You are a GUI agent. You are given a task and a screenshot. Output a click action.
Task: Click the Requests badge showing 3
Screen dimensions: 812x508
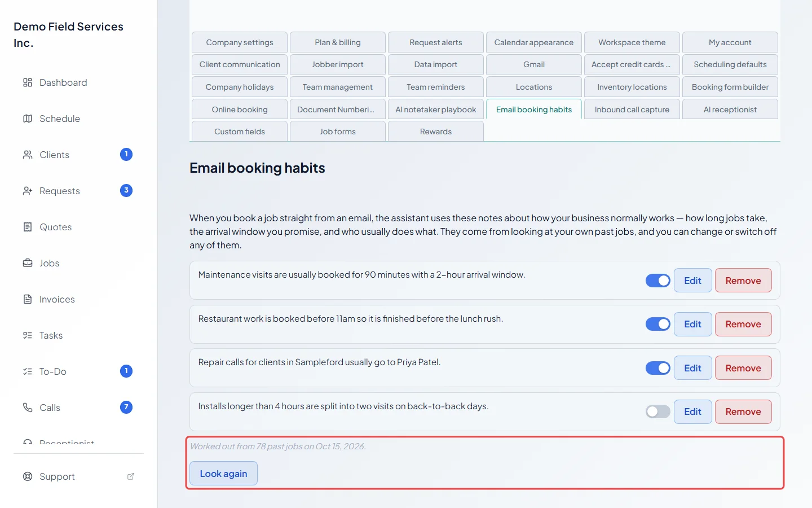click(x=126, y=191)
